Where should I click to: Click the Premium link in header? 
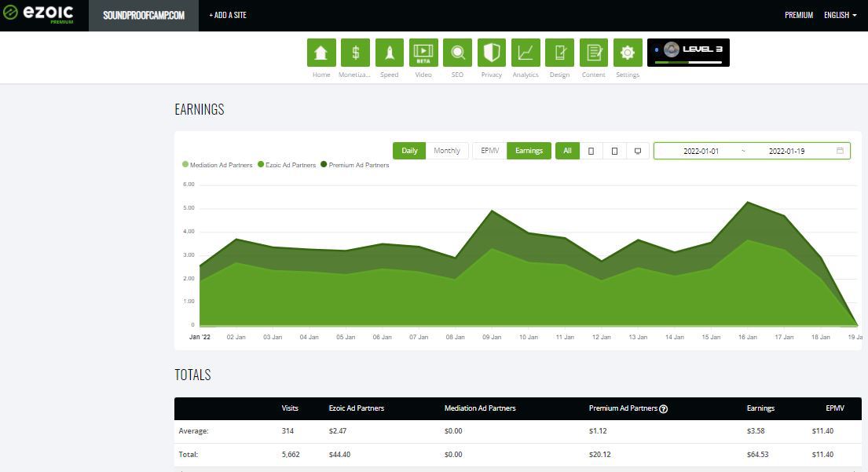pos(799,15)
